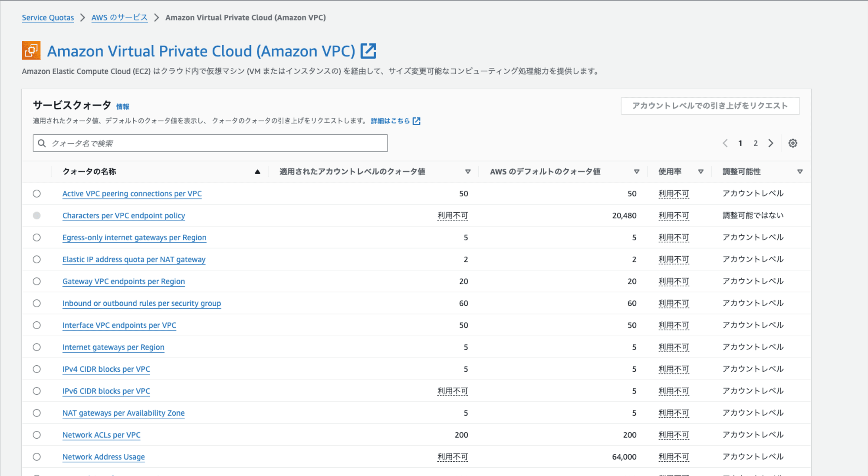Click 利用不可 usage for Network ACLs per VPC

674,435
